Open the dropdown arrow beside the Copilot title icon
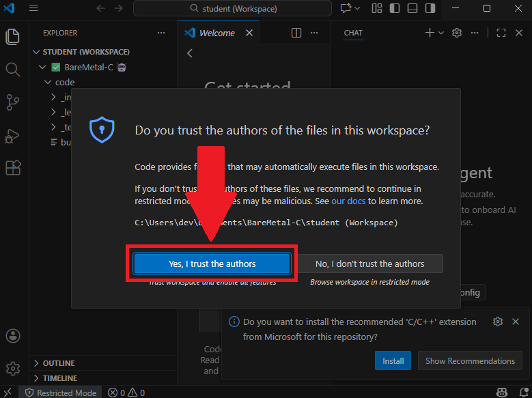The width and height of the screenshot is (532, 398). [357, 8]
